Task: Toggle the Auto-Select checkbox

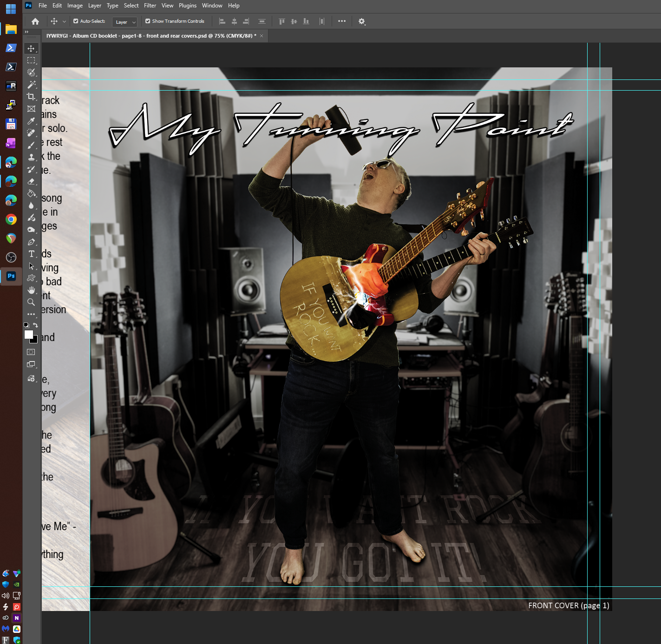Action: 76,21
